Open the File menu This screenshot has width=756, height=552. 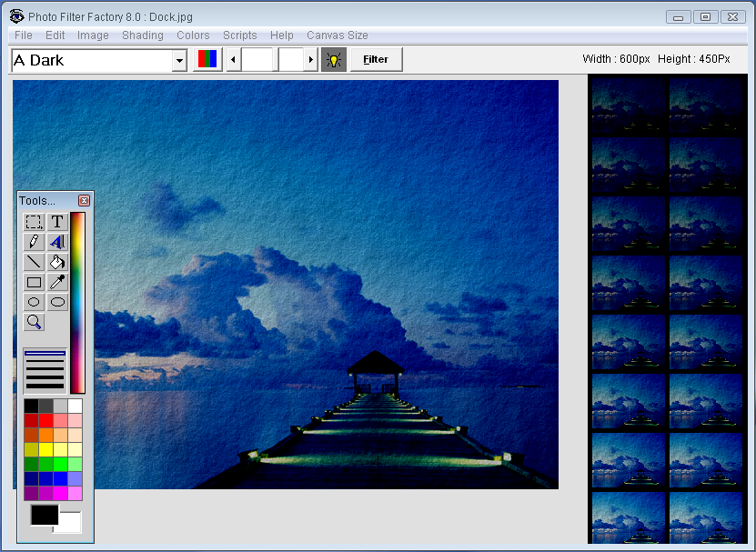click(23, 35)
